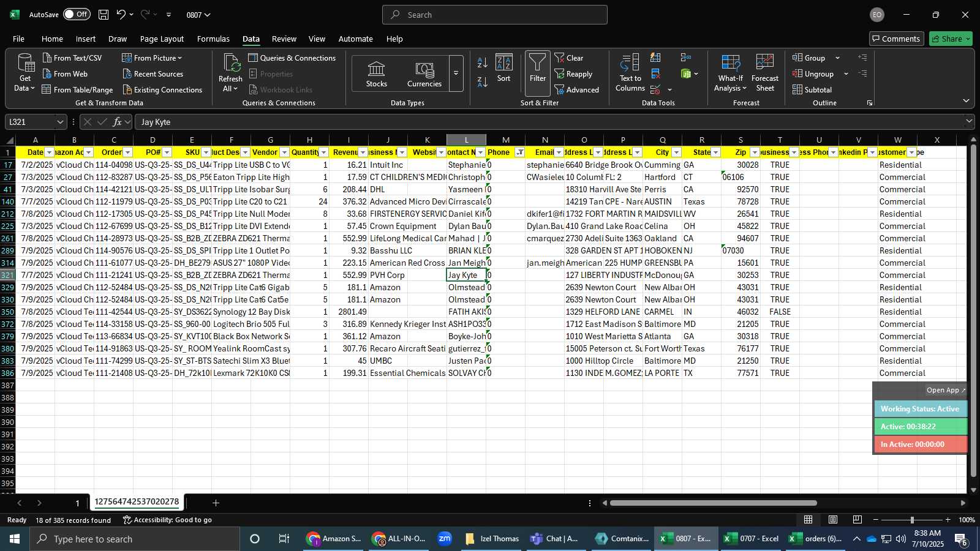Import data From Web
980x551 pixels.
click(65, 73)
